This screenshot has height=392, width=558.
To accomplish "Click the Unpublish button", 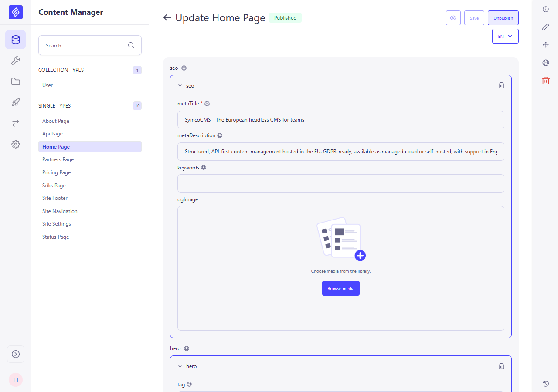I will click(x=503, y=18).
